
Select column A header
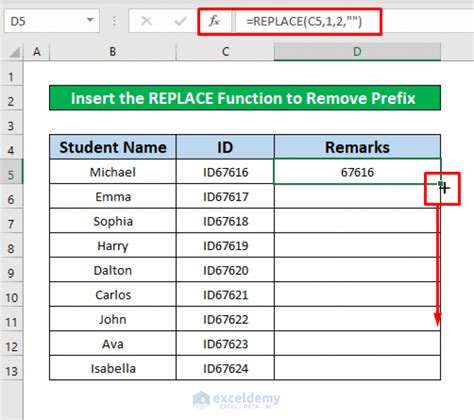[x=37, y=52]
